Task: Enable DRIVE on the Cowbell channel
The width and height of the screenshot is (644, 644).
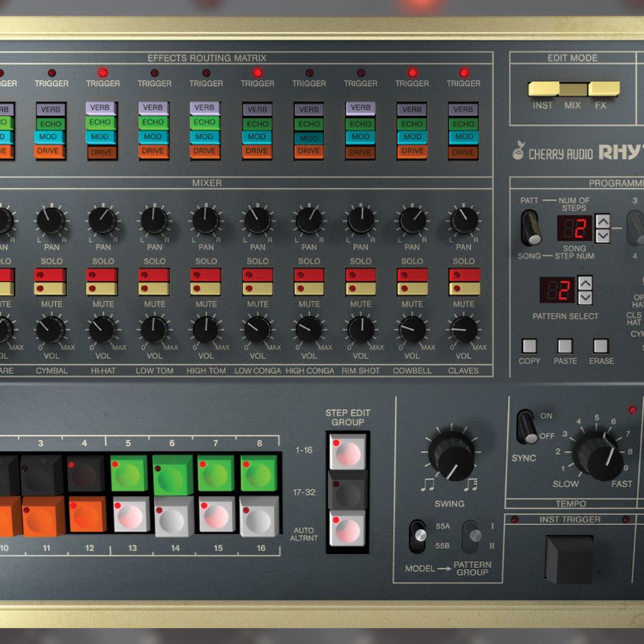Action: [411, 151]
